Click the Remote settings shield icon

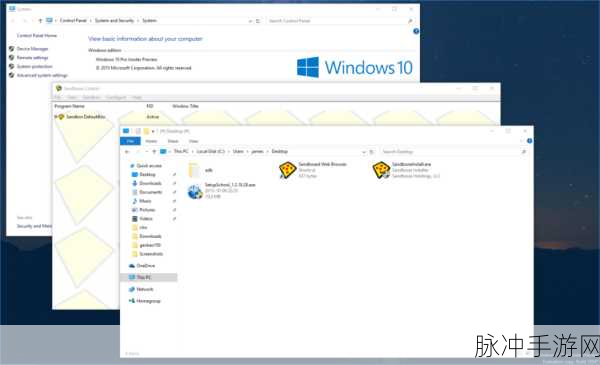click(x=11, y=58)
